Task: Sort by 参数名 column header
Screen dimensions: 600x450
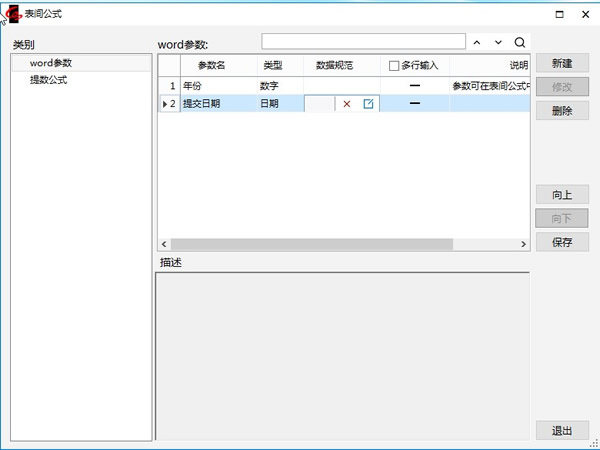Action: [211, 66]
